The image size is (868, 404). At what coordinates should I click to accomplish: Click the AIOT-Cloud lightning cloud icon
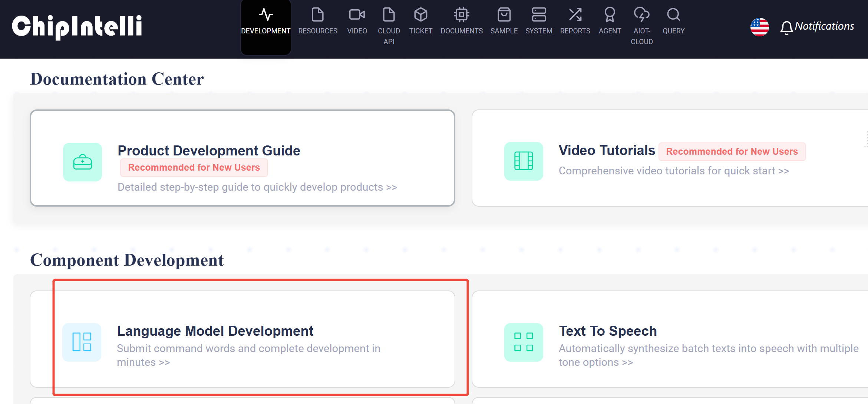641,15
